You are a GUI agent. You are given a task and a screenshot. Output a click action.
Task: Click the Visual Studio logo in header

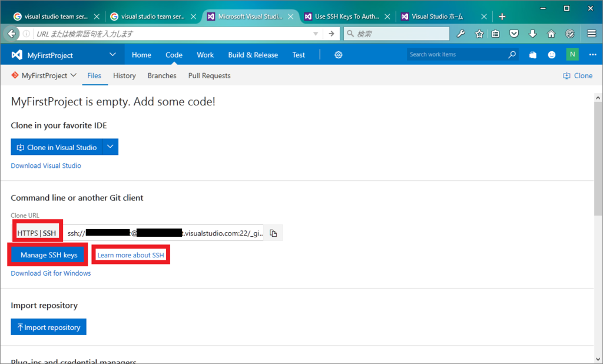(x=16, y=55)
